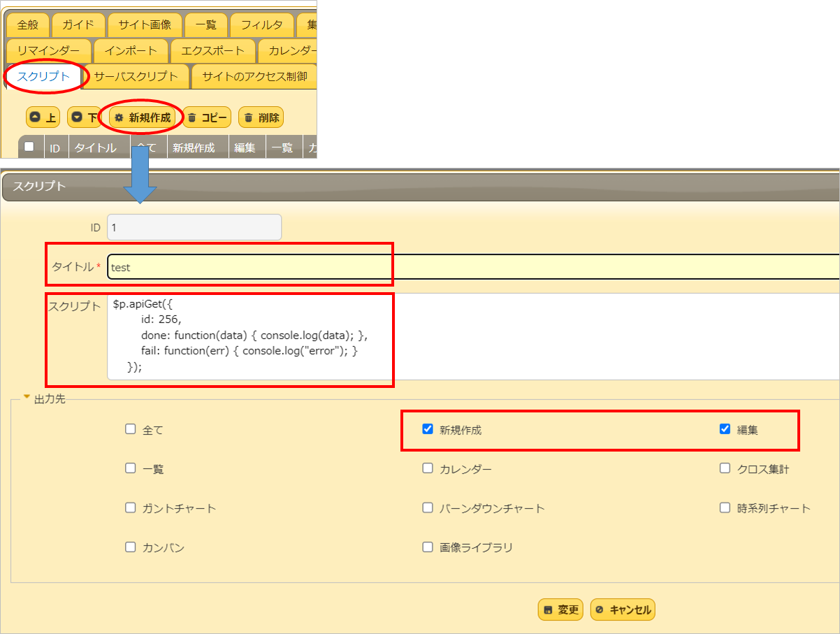Uncheck the 新規作成 output checkbox
840x634 pixels.
(427, 429)
